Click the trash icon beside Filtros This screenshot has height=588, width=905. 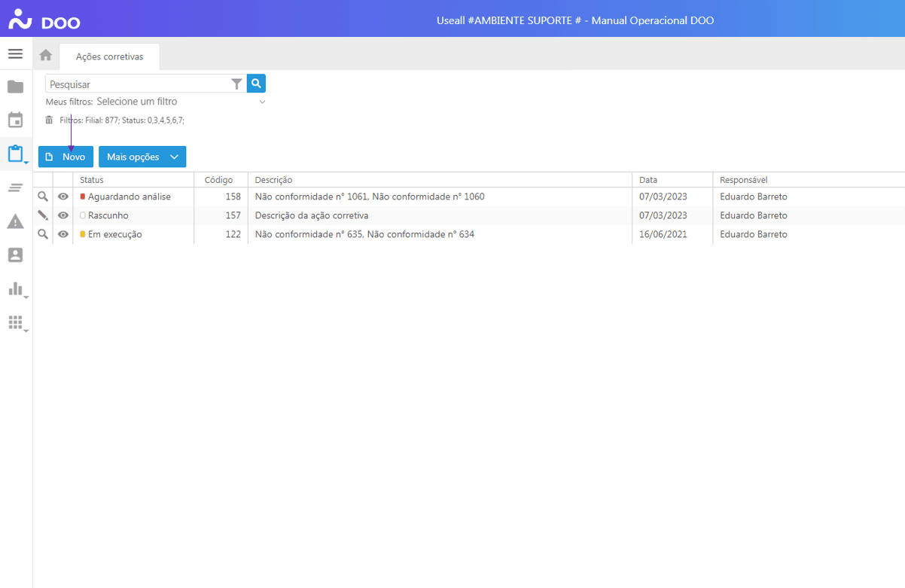pyautogui.click(x=49, y=120)
